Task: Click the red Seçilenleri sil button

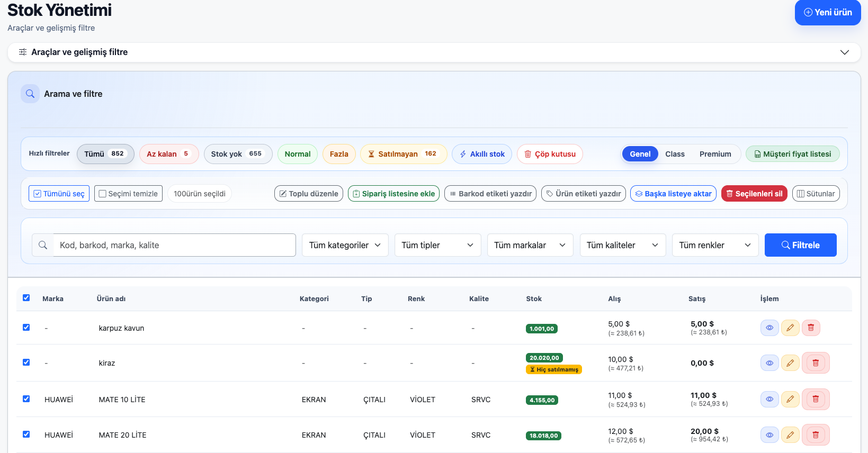Action: pyautogui.click(x=754, y=194)
